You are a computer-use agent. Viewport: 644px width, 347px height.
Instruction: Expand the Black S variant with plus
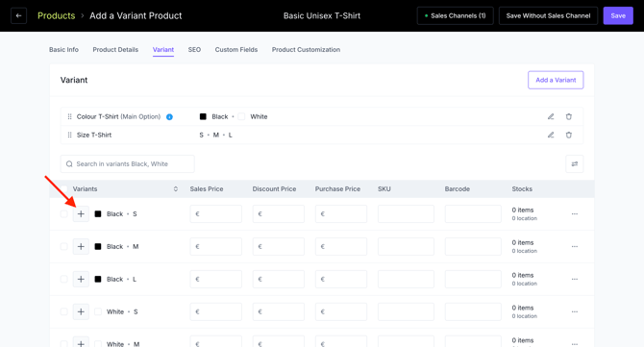point(81,214)
